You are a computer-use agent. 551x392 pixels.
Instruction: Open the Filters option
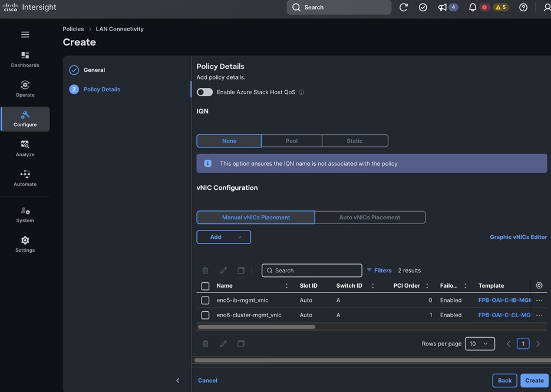click(379, 271)
